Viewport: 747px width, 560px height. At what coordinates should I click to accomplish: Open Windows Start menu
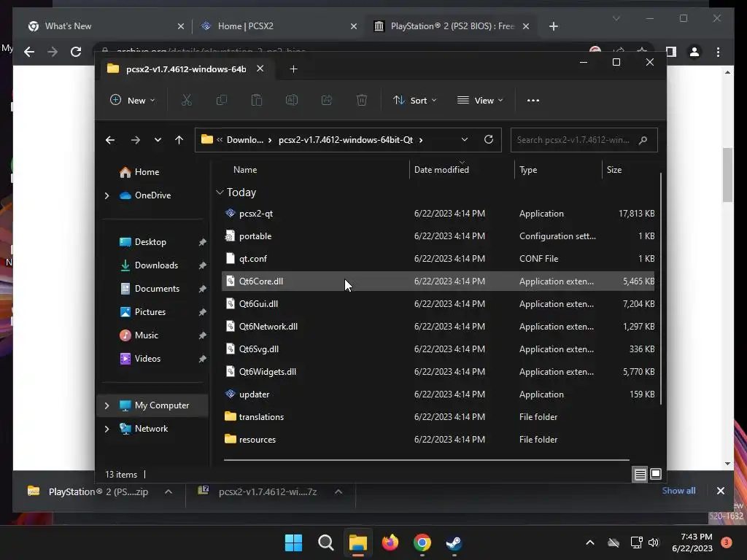(x=293, y=542)
